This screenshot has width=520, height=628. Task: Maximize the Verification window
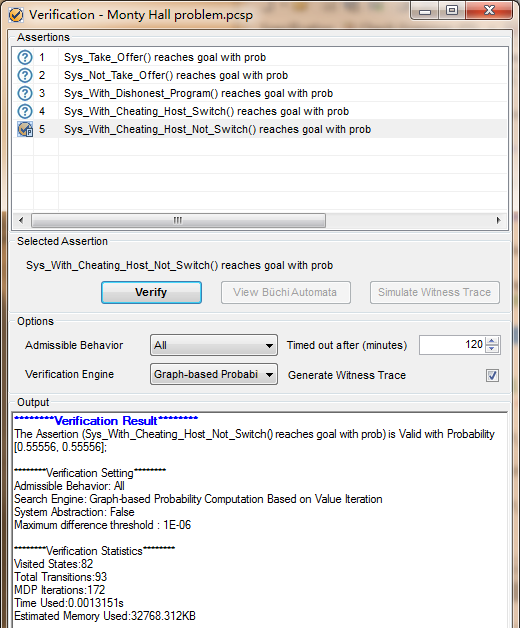[x=452, y=11]
